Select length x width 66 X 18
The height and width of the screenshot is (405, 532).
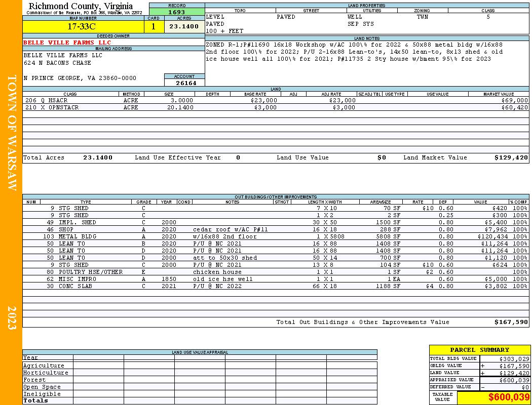point(325,286)
